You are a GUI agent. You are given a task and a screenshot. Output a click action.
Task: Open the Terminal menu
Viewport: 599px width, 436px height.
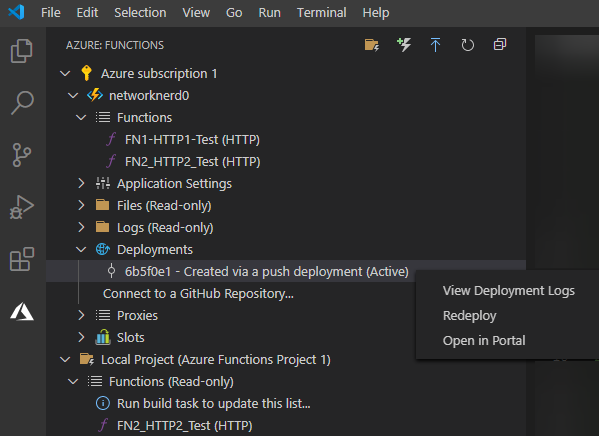(x=322, y=13)
